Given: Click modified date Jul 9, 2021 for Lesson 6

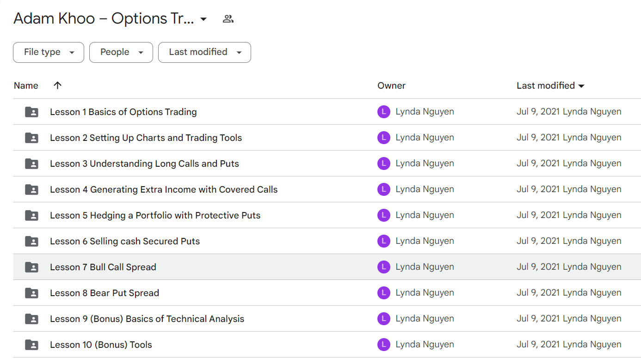Looking at the screenshot, I should tap(538, 241).
